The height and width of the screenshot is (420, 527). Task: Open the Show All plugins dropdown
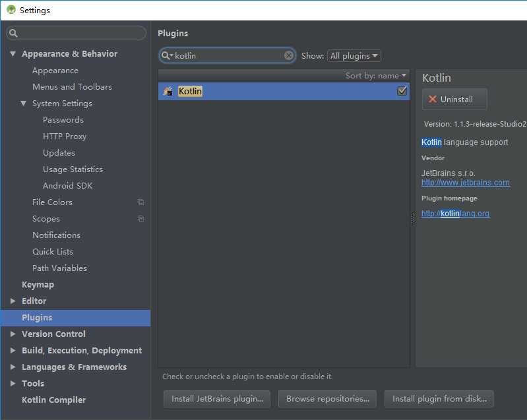(354, 56)
